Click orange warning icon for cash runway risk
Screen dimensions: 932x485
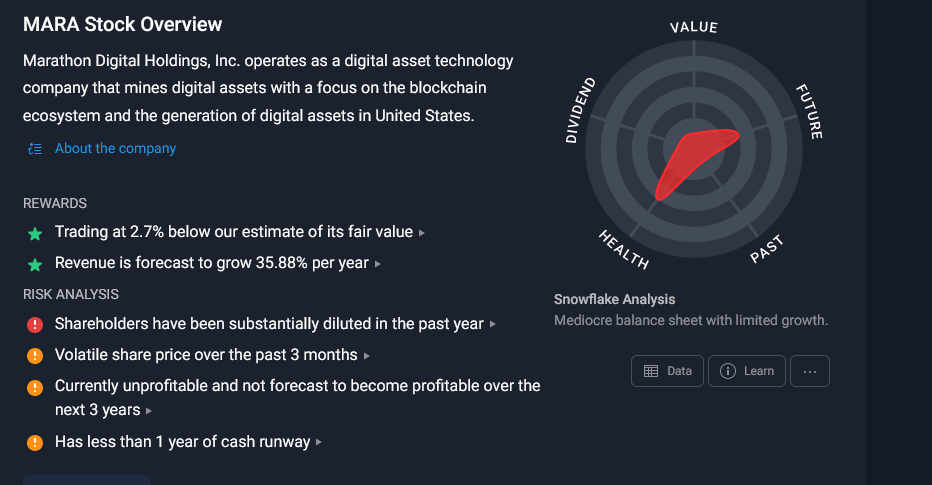coord(35,443)
